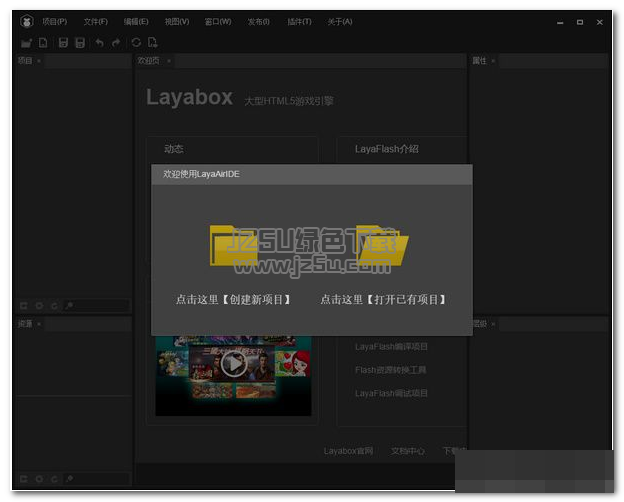624x502 pixels.
Task: Click the create new project folder icon in dialog
Action: tap(234, 246)
